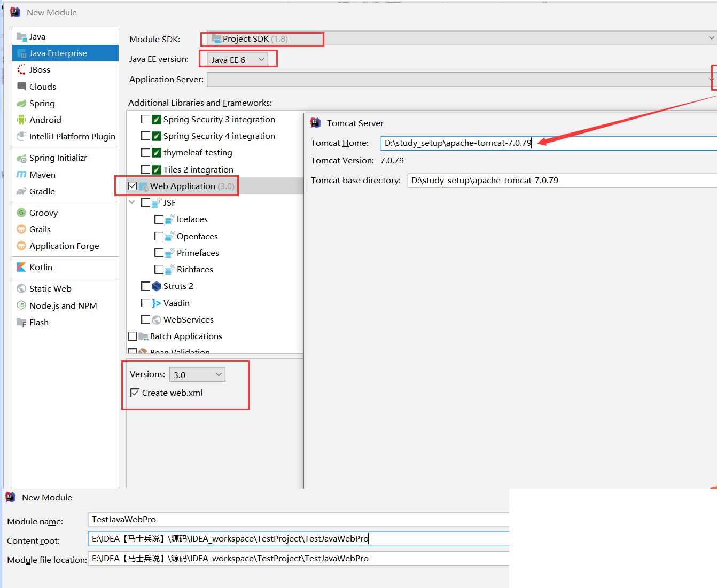The image size is (717, 588).
Task: Select the Grails module icon
Action: pyautogui.click(x=21, y=229)
